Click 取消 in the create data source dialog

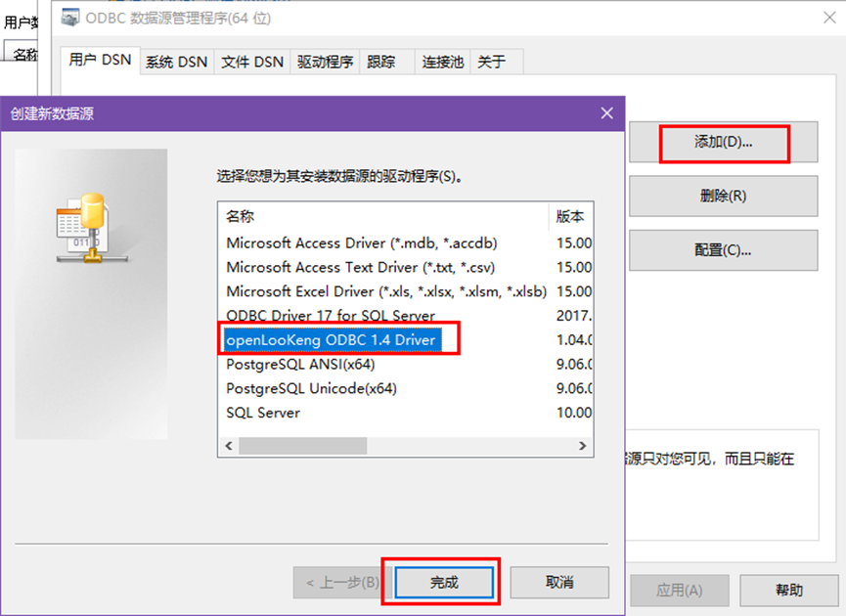(x=559, y=583)
